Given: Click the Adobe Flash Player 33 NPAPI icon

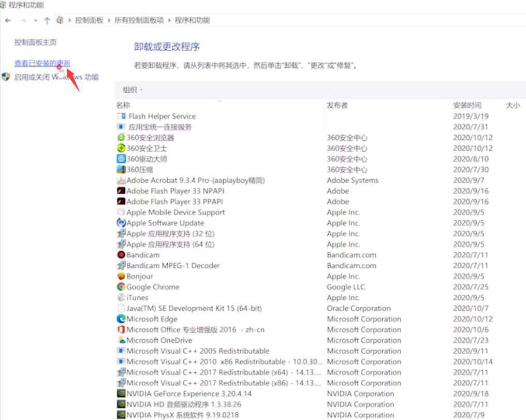Looking at the screenshot, I should coord(121,191).
